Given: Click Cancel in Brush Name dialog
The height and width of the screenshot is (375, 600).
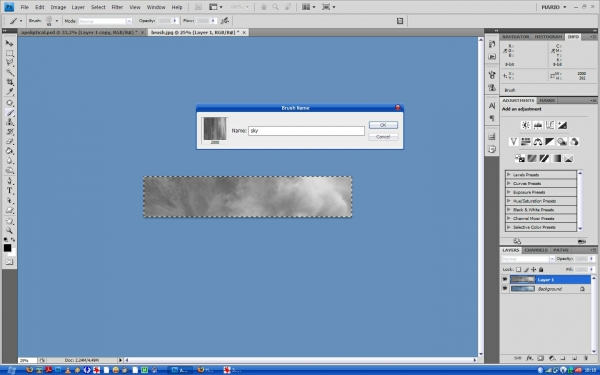Looking at the screenshot, I should click(x=383, y=137).
